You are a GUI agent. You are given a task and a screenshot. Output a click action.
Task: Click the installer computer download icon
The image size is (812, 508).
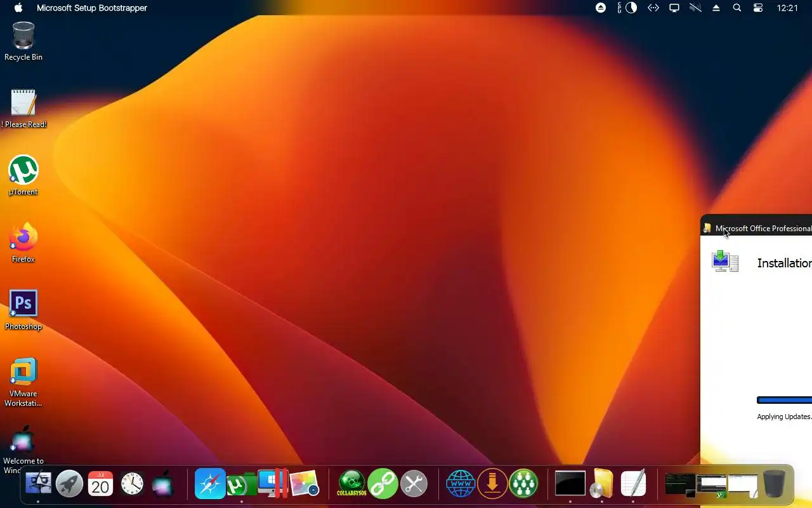pos(725,262)
